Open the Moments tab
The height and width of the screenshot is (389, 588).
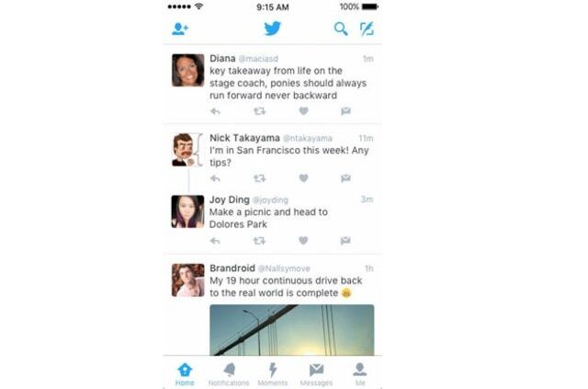click(273, 374)
